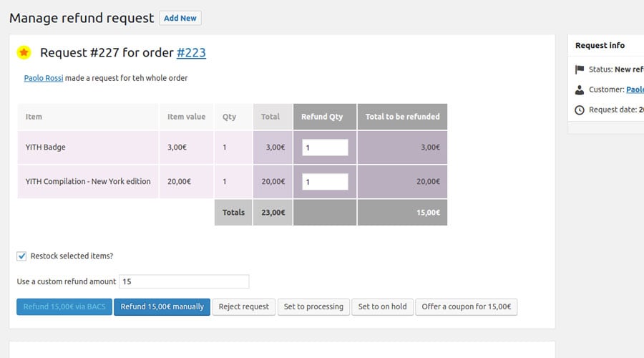Image resolution: width=644 pixels, height=358 pixels.
Task: Click the status flag icon
Action: pyautogui.click(x=579, y=70)
